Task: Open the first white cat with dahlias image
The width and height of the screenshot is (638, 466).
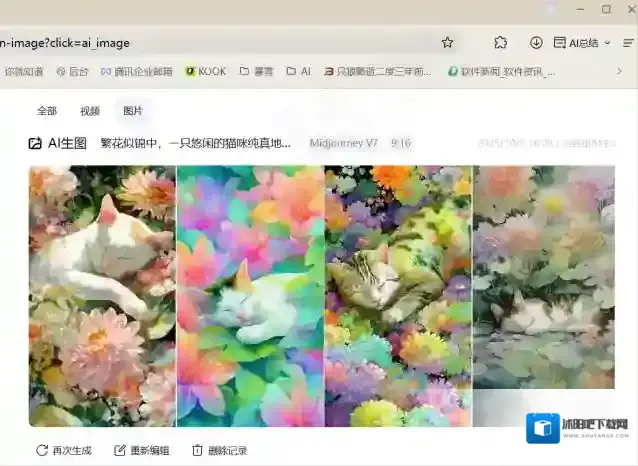Action: click(102, 295)
